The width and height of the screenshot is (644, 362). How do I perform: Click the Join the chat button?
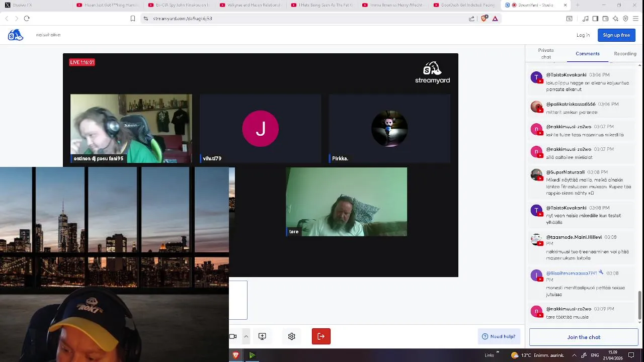(x=584, y=337)
